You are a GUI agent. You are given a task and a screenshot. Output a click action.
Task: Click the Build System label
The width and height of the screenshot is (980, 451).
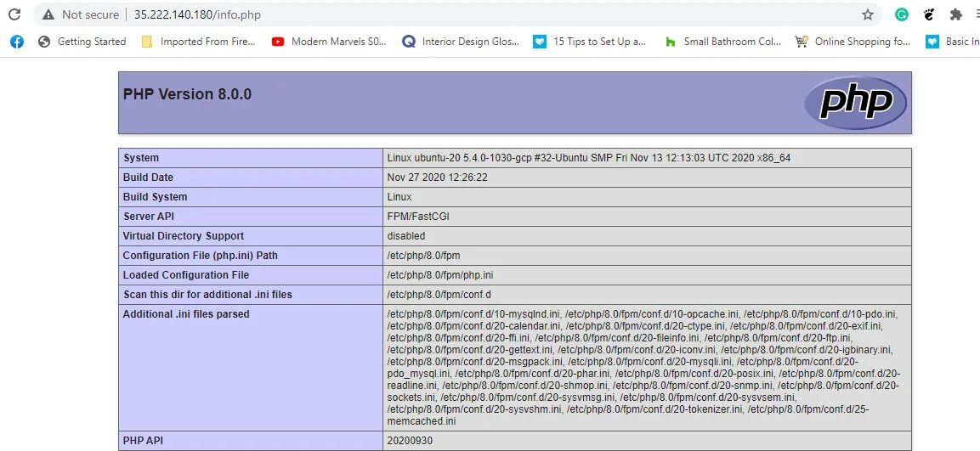coord(155,197)
